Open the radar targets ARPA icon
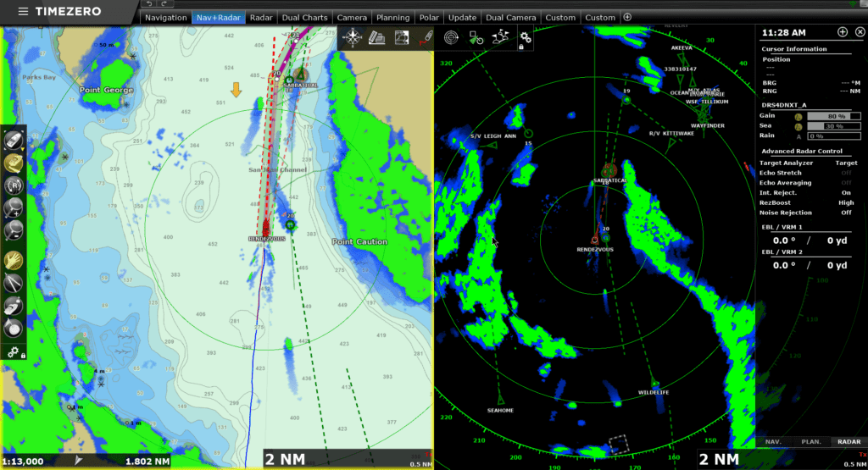This screenshot has width=868, height=470. (x=476, y=37)
